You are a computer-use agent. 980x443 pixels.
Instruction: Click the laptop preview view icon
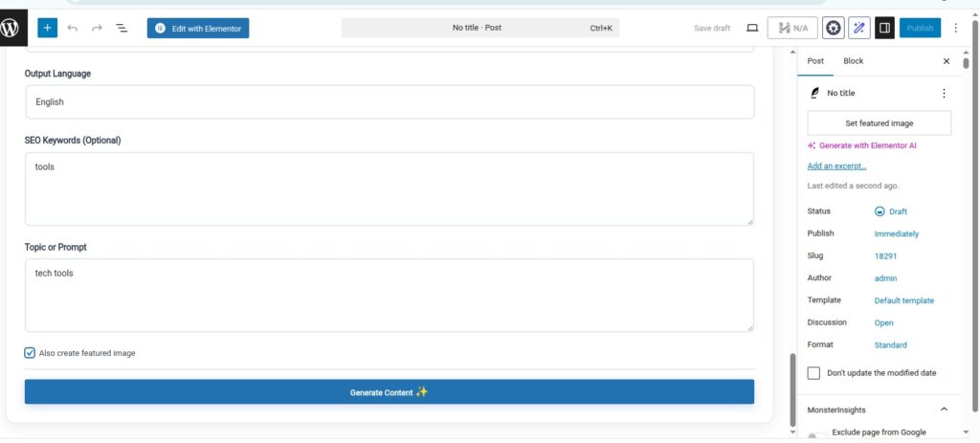(752, 29)
